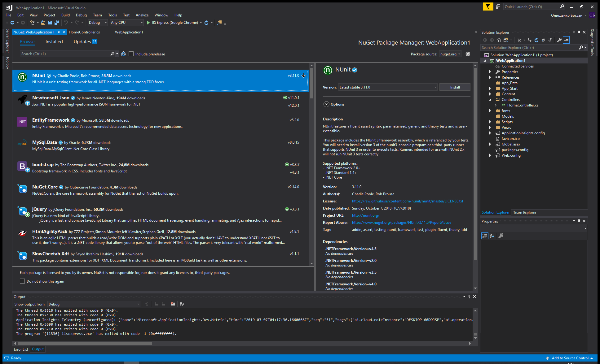Open the NUnit license link

[408, 201]
